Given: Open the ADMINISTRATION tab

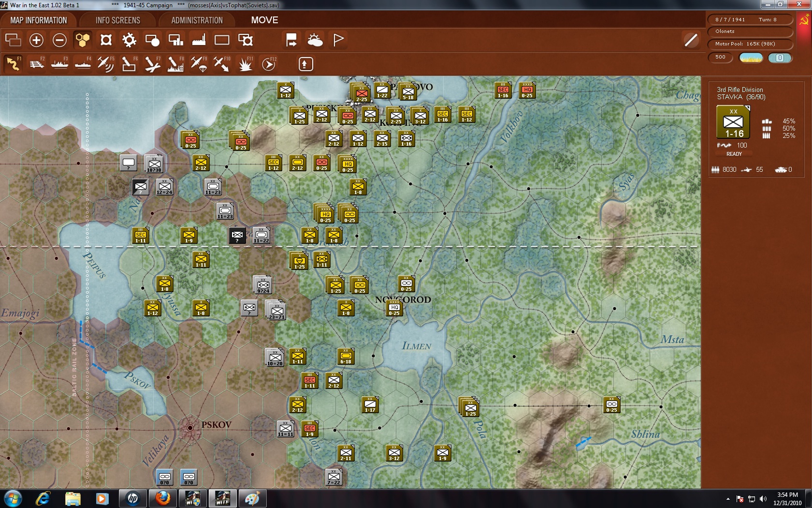Looking at the screenshot, I should [195, 20].
